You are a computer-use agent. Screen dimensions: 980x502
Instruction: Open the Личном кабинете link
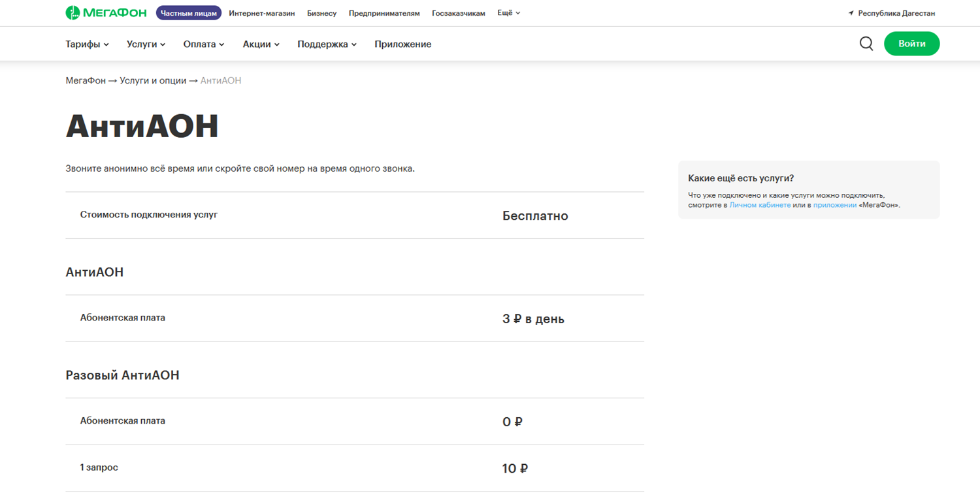pos(760,205)
